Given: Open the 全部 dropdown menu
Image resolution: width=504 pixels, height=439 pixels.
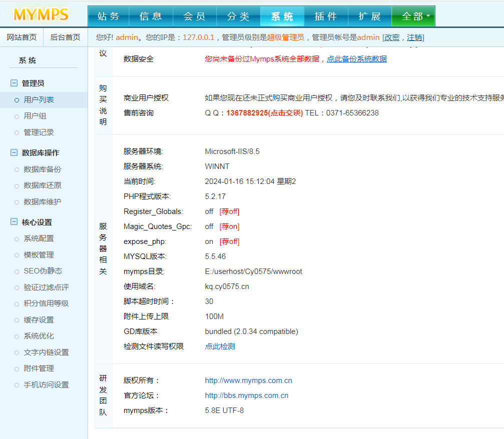Looking at the screenshot, I should coord(413,16).
